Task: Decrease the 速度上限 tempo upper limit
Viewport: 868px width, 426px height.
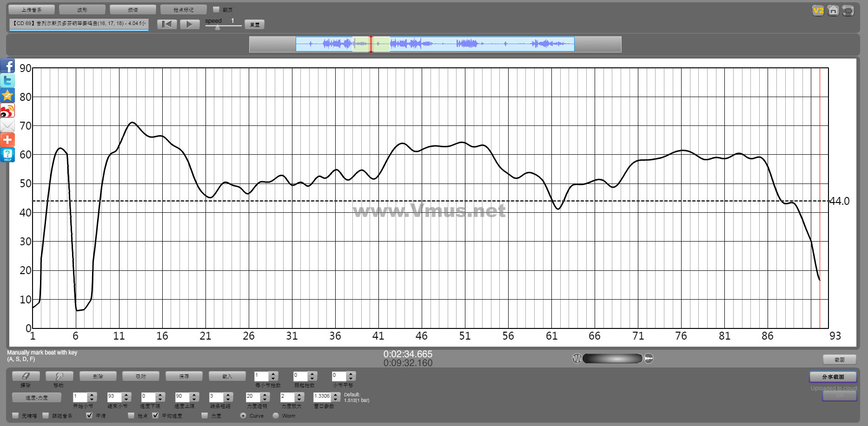Action: (x=194, y=400)
